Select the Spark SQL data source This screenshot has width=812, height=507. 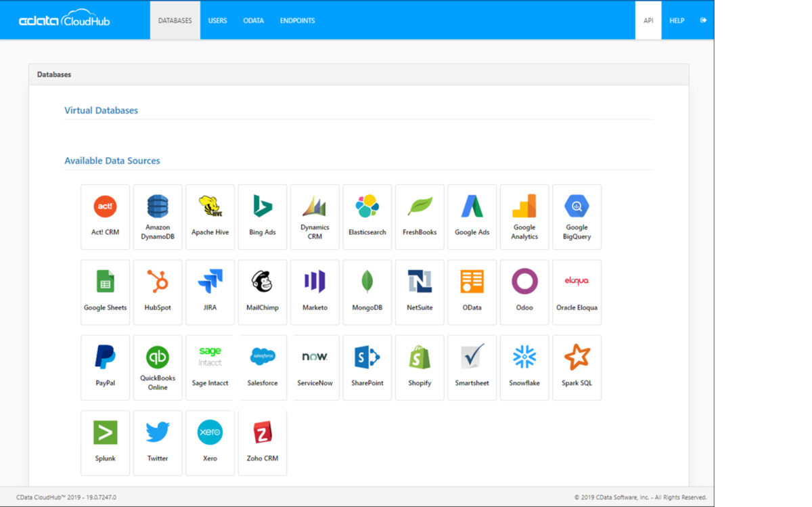point(577,368)
